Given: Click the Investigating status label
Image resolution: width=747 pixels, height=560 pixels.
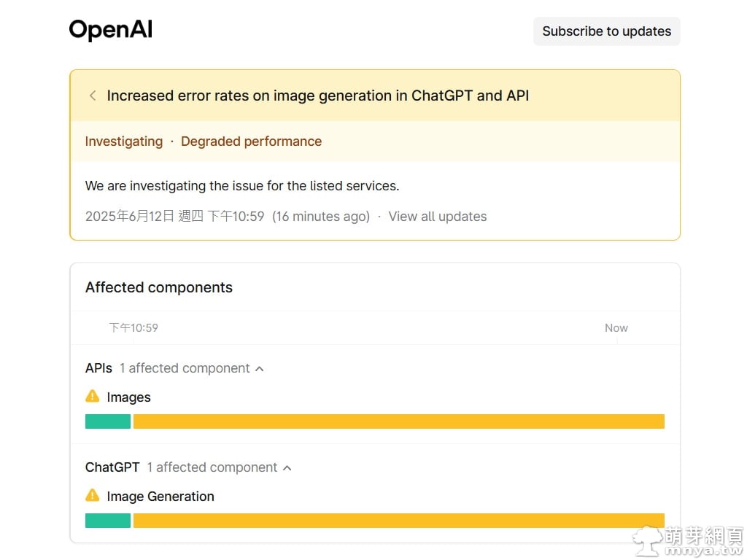Looking at the screenshot, I should 124,141.
